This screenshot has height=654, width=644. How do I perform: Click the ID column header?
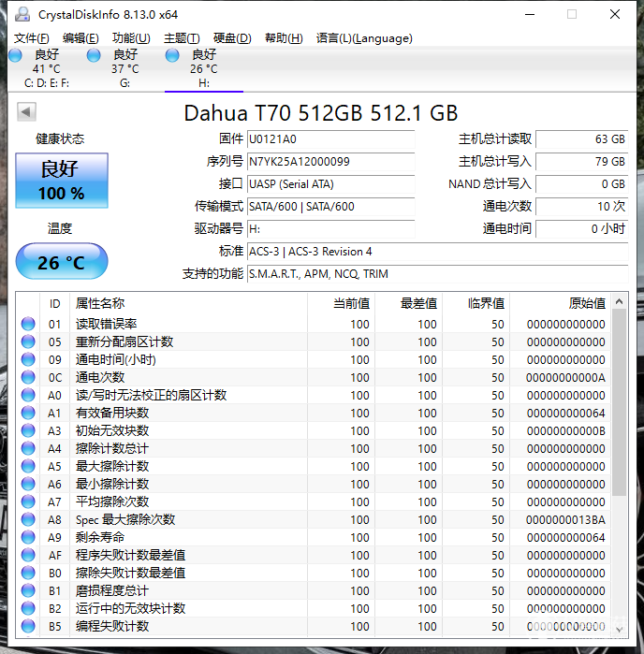point(55,304)
